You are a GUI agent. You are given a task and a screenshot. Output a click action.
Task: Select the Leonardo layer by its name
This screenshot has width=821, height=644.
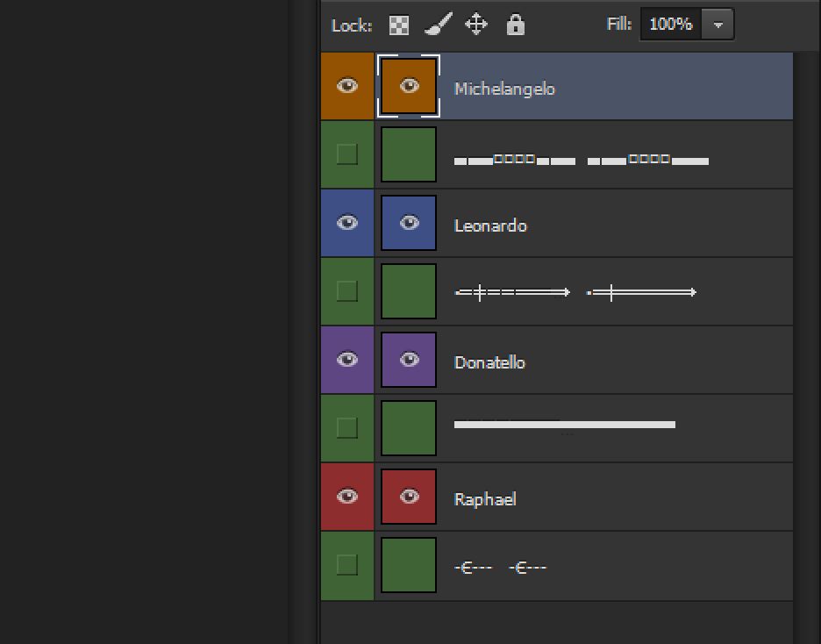490,225
